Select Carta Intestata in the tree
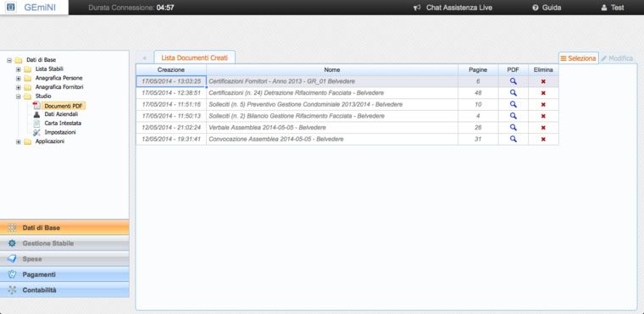The width and height of the screenshot is (644, 314). pos(63,123)
